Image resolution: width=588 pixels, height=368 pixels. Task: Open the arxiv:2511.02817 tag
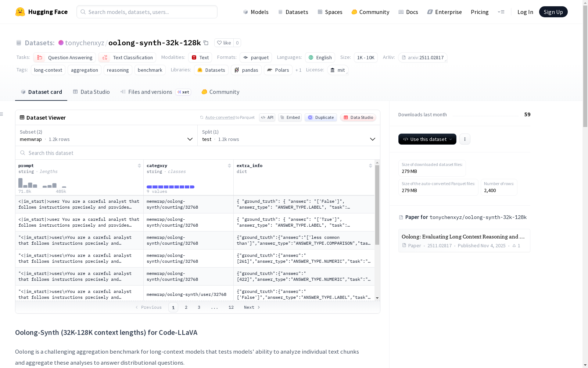point(423,57)
